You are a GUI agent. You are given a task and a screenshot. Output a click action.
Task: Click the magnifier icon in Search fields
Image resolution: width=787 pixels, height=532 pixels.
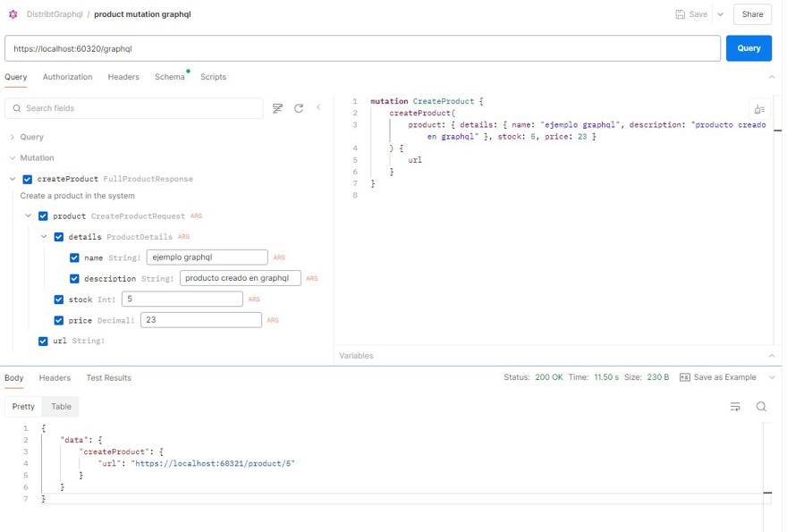17,108
